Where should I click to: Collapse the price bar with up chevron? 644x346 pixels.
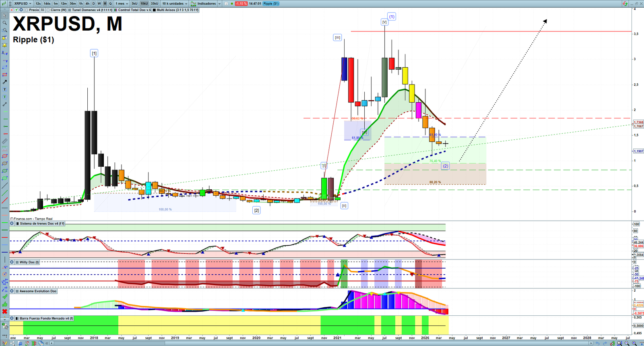[4, 10]
